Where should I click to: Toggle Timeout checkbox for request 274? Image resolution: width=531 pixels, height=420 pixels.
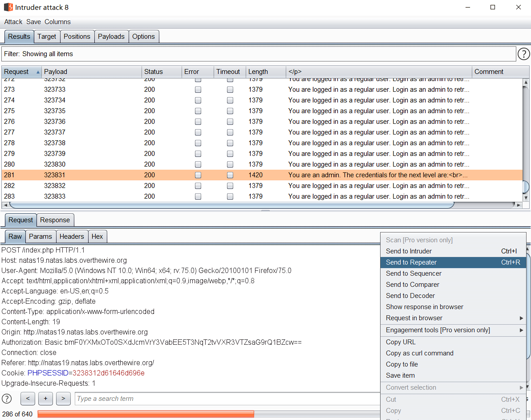point(230,100)
